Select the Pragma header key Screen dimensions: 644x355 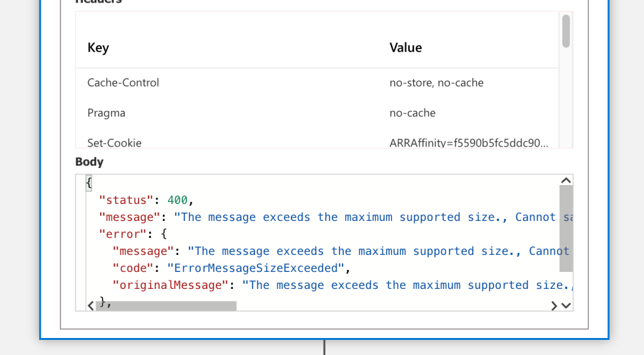[x=106, y=113]
